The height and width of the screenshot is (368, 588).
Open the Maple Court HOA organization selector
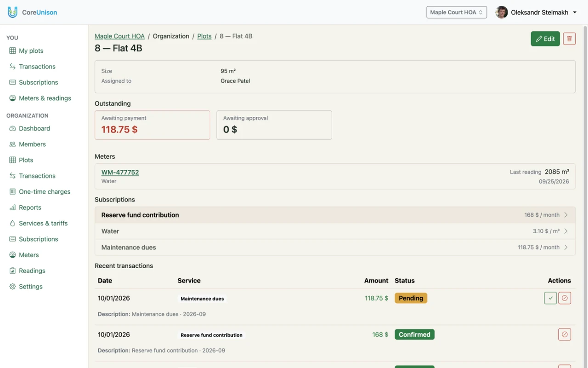point(457,12)
